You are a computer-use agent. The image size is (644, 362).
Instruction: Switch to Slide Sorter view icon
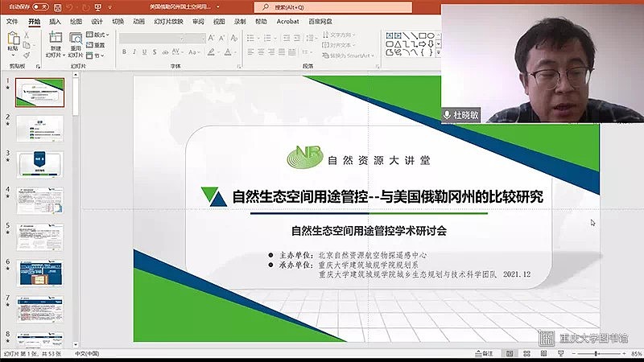[526, 353]
